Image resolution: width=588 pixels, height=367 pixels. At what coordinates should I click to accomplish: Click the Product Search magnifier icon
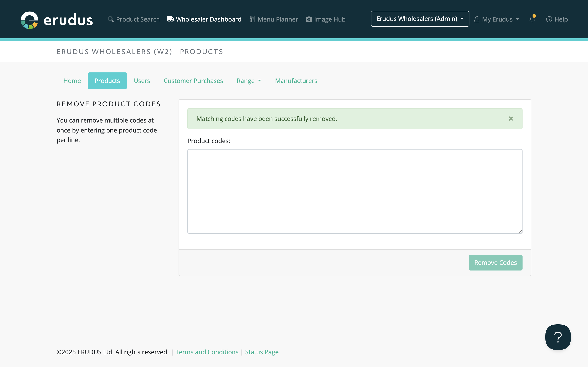[x=111, y=19]
